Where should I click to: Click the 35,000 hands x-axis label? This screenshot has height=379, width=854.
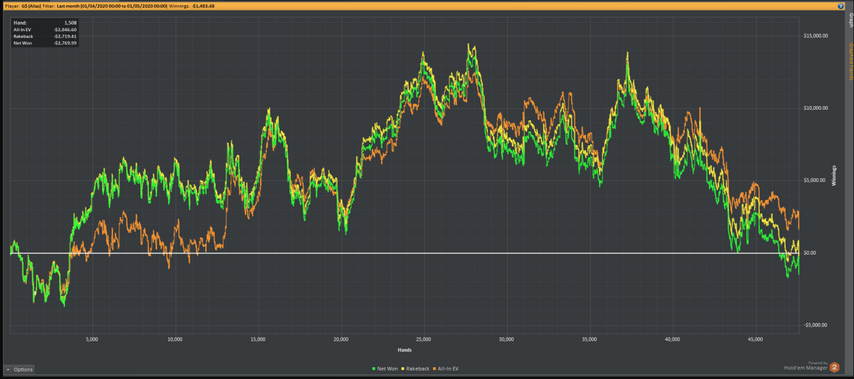590,339
